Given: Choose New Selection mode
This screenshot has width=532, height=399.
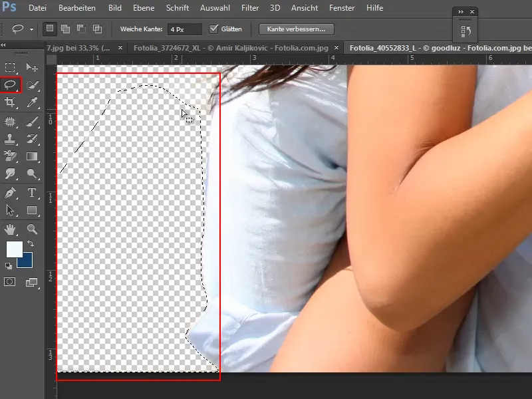Looking at the screenshot, I should (49, 29).
